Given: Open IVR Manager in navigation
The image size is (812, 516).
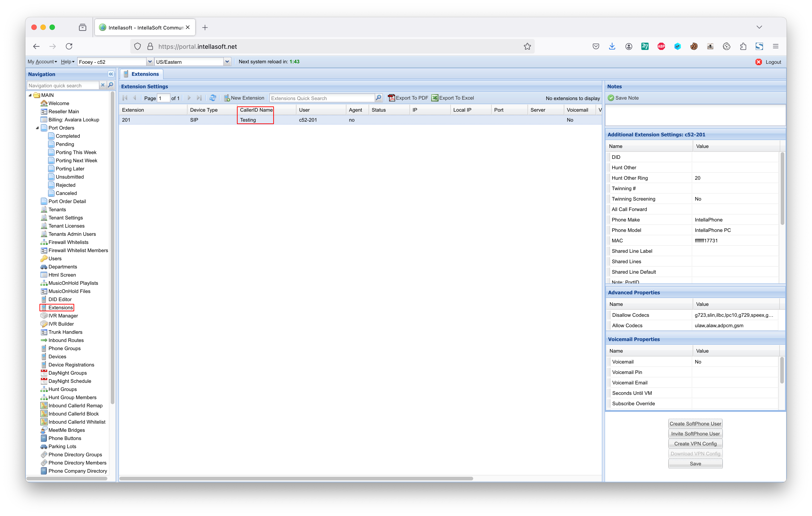Looking at the screenshot, I should pos(63,316).
